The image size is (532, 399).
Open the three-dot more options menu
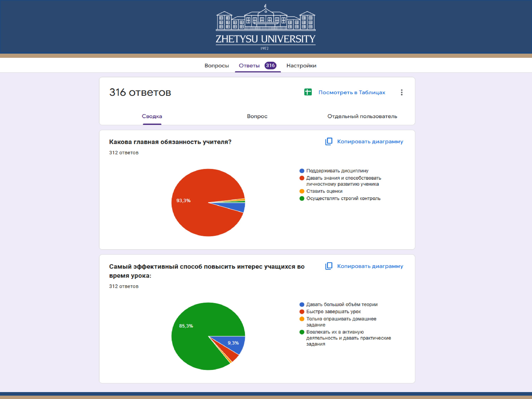[x=401, y=92]
